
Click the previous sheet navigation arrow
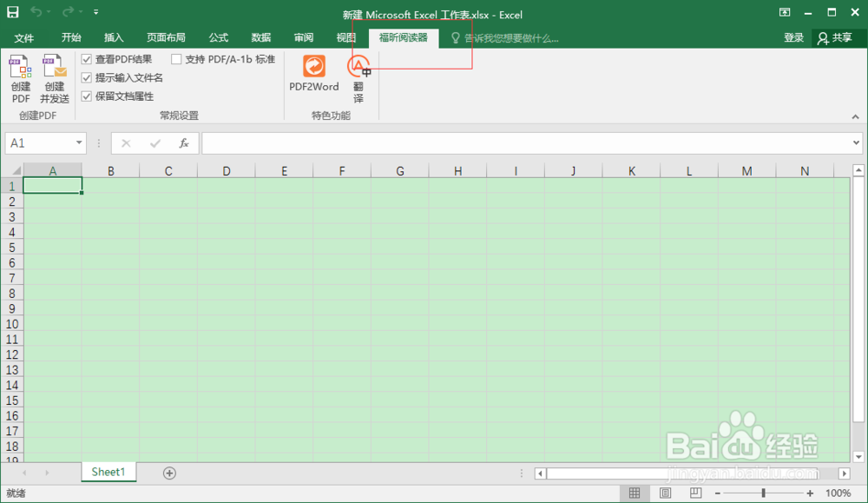point(24,473)
